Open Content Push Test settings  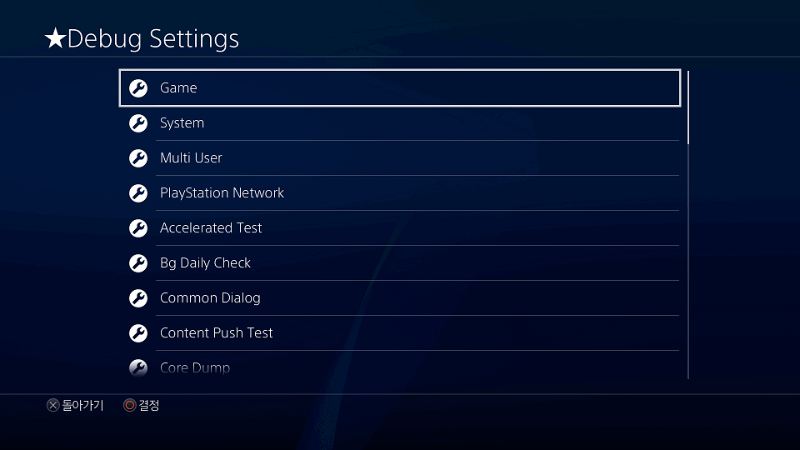pos(399,333)
